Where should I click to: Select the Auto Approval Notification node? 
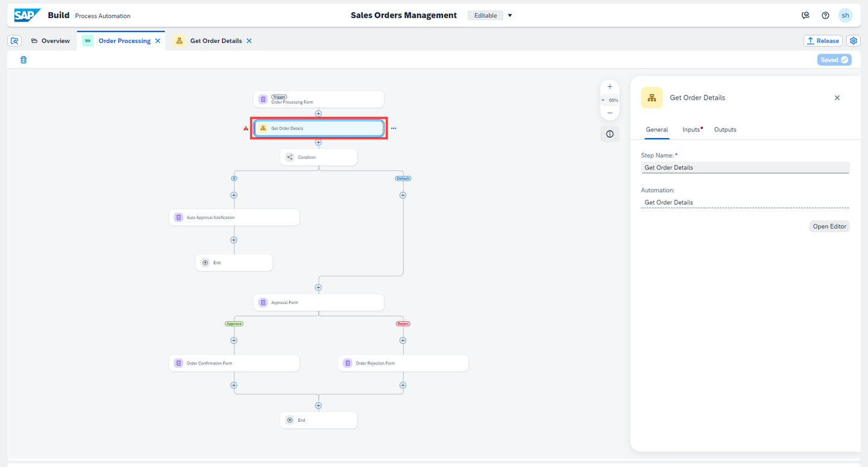pos(234,217)
